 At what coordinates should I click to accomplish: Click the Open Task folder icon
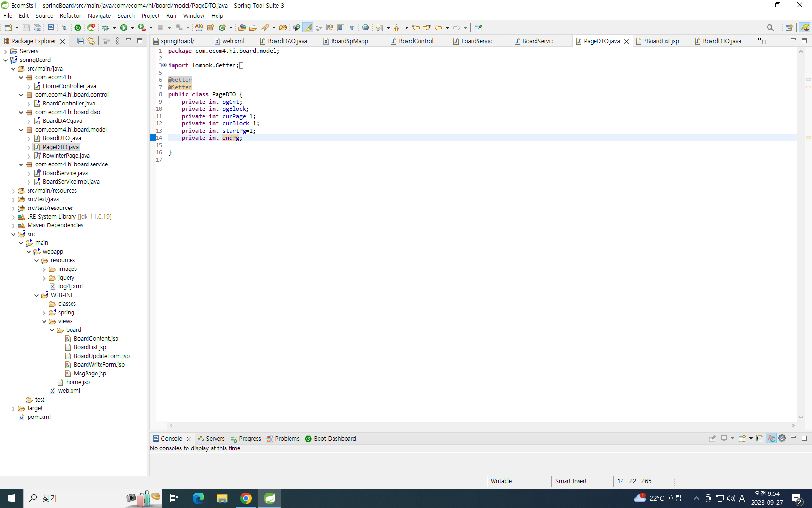253,28
